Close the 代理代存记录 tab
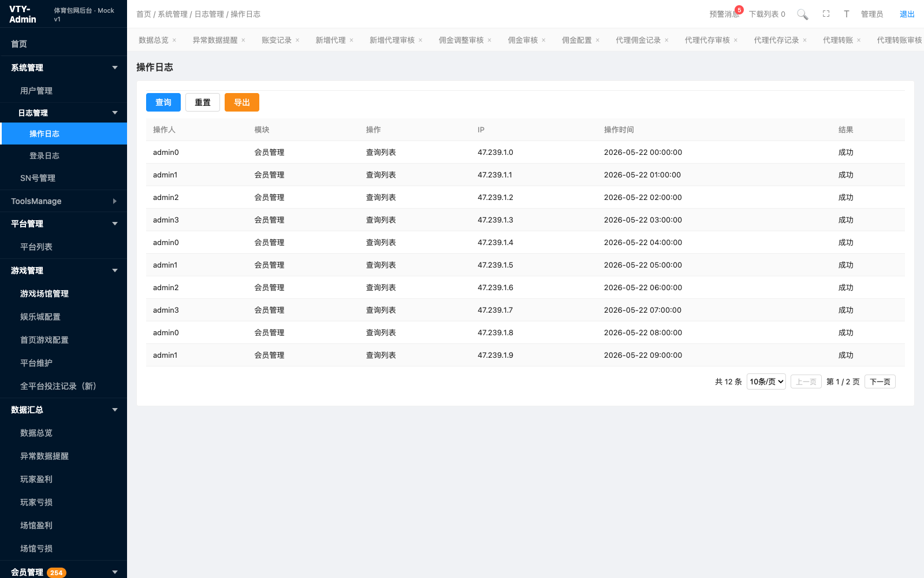This screenshot has height=578, width=924. 804,40
